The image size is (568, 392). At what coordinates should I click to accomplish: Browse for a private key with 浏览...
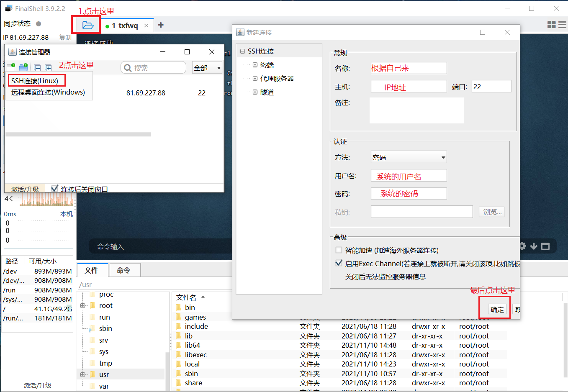(x=491, y=212)
